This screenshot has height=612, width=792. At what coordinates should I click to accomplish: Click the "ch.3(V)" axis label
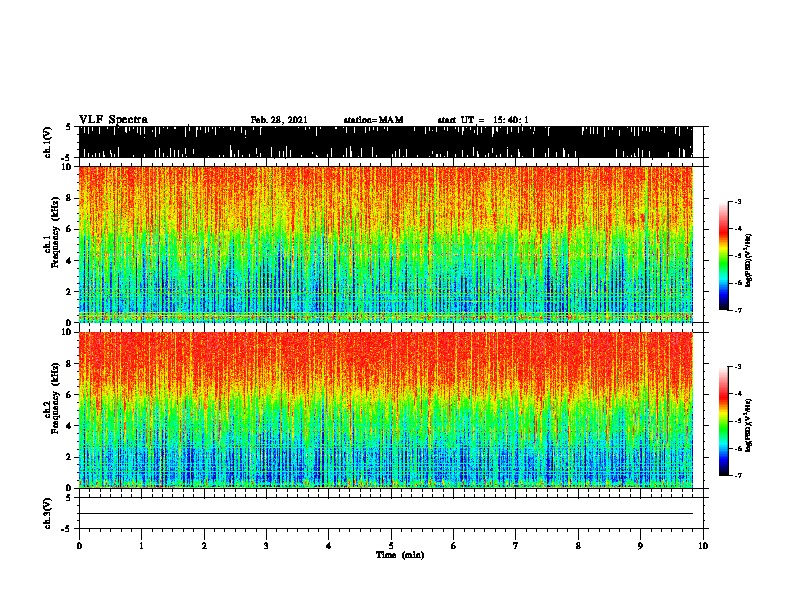coord(48,513)
